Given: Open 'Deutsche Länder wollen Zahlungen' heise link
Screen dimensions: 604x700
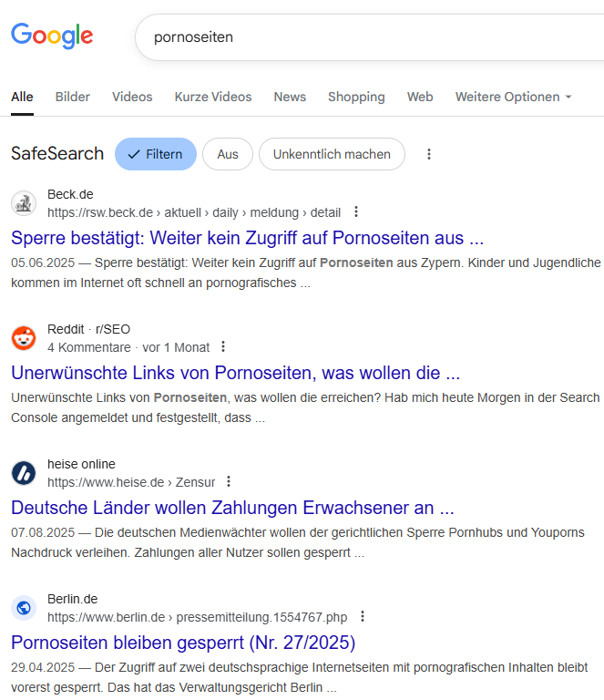Looking at the screenshot, I should (x=232, y=507).
